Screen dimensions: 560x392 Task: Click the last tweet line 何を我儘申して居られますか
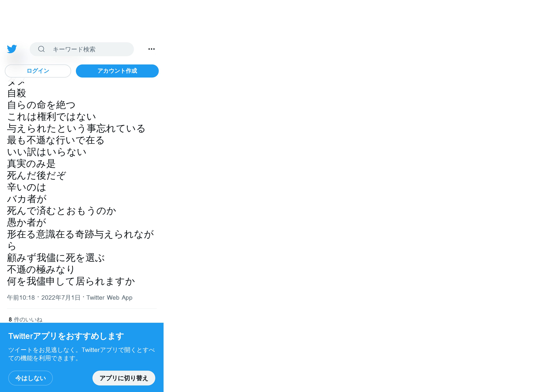(71, 281)
